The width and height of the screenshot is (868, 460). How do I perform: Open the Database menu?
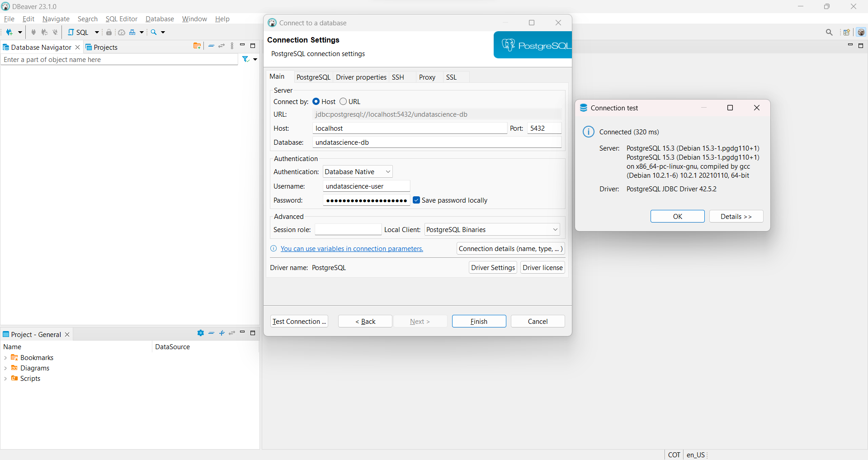[160, 19]
